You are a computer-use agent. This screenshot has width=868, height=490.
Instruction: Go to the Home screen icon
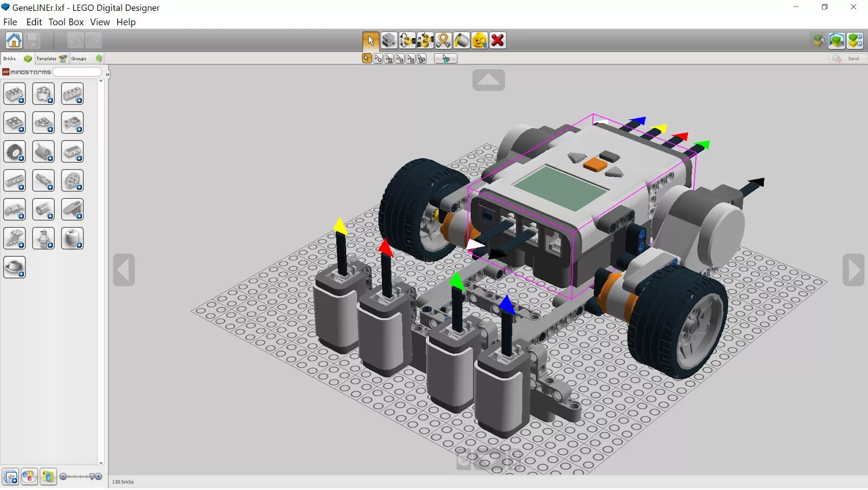[14, 41]
